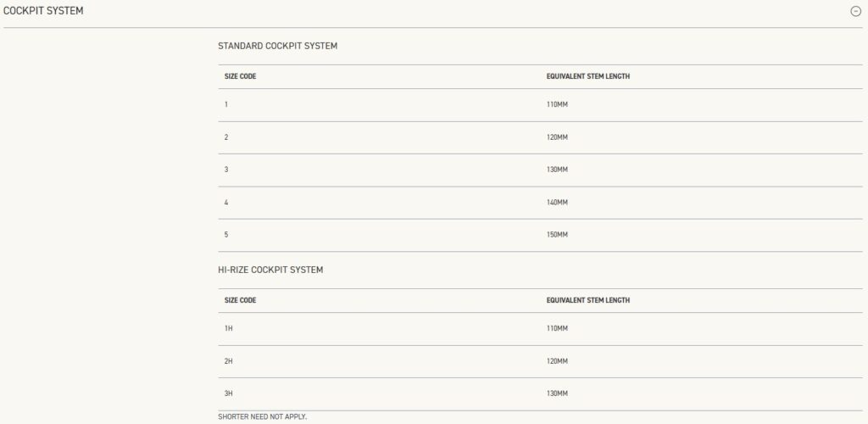Click Equivalent Stem Length header in the Hi-Rize table
Screen dimensions: 868x424
pos(587,300)
